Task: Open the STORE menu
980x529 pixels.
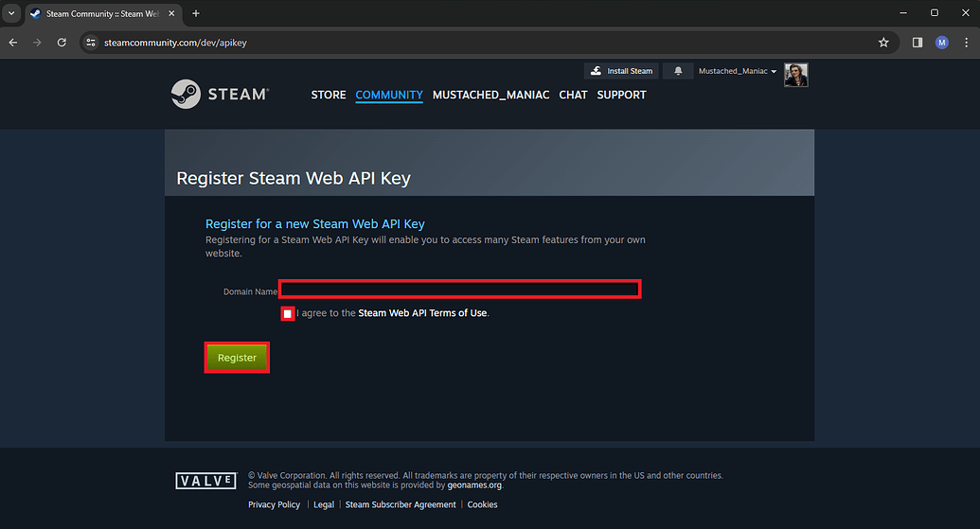Action: tap(329, 95)
